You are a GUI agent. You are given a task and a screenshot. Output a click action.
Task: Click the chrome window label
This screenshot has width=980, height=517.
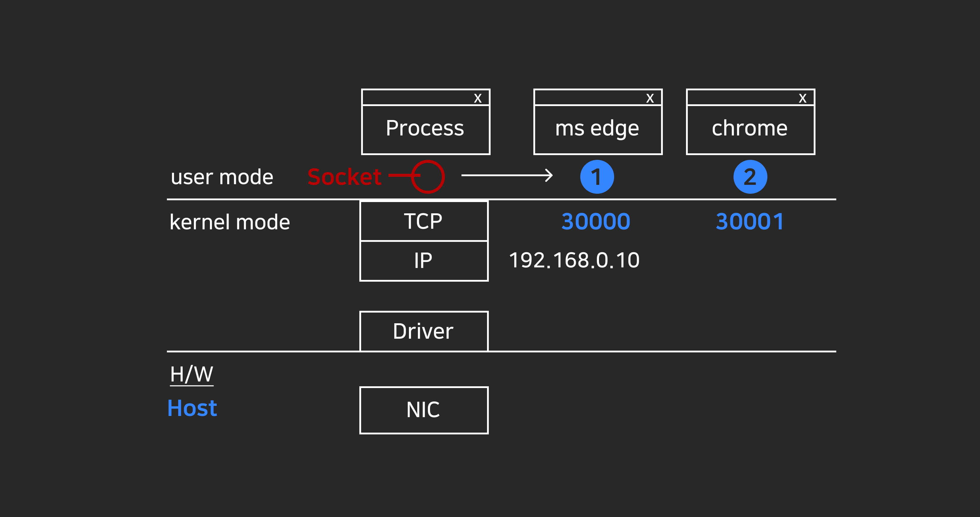tap(750, 129)
